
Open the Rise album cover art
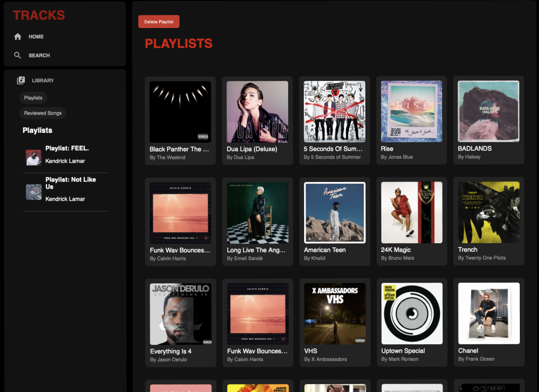click(411, 111)
